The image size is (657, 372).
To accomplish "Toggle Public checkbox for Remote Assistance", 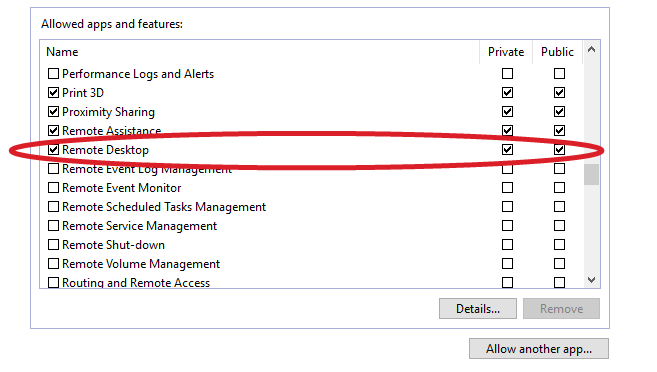I will (559, 131).
